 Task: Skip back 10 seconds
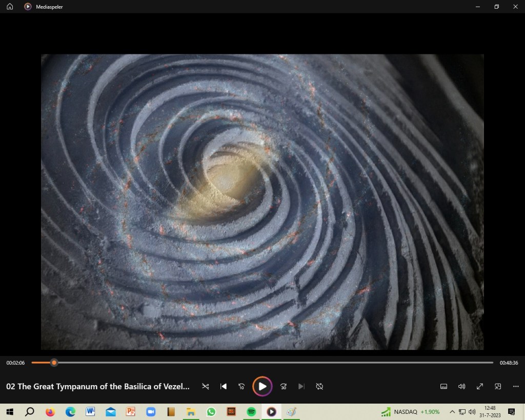coord(241,386)
